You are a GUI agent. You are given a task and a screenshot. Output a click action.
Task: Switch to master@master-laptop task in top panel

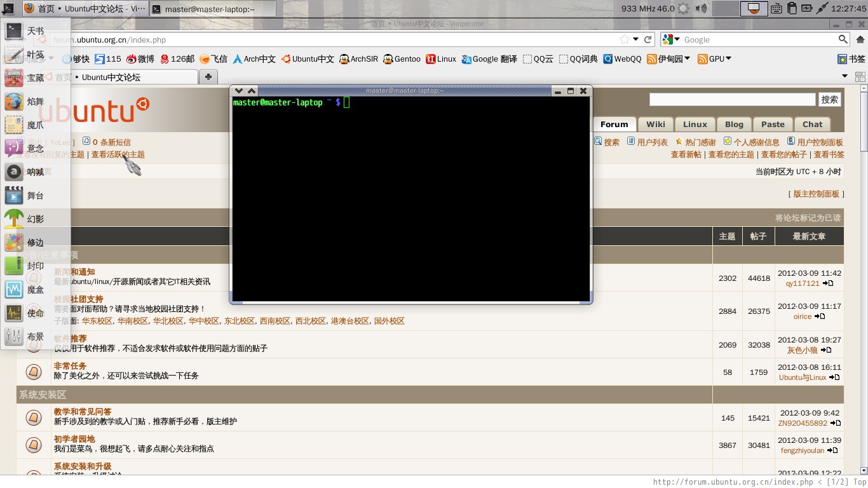[x=214, y=9]
